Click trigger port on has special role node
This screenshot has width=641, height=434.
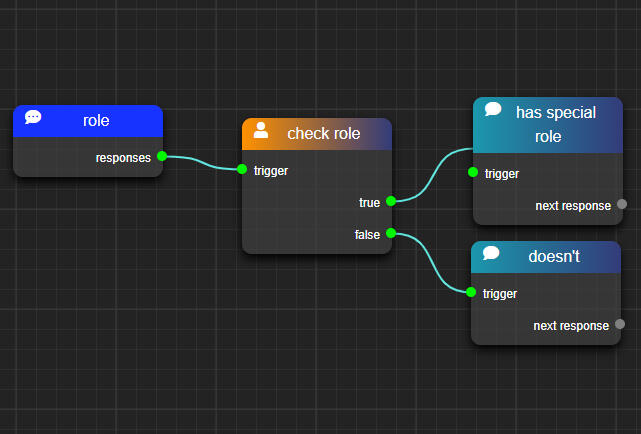point(473,173)
